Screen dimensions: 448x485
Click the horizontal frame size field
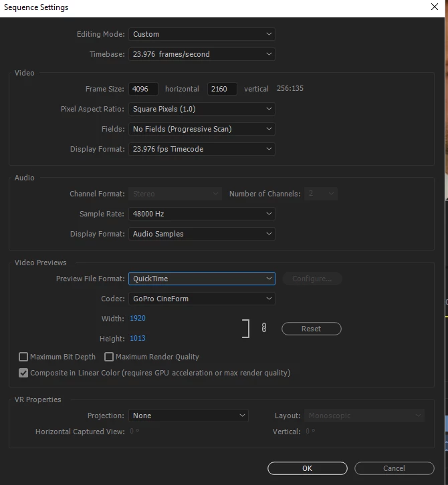[x=143, y=89]
